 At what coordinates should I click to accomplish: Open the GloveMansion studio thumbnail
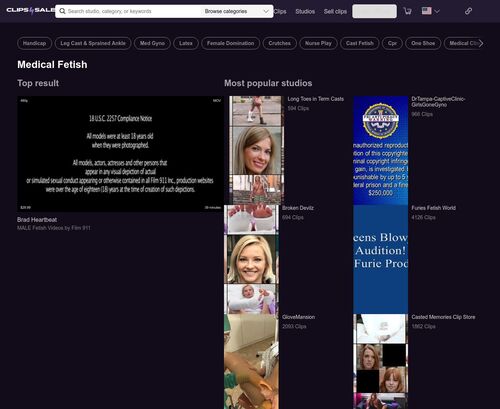(x=251, y=361)
